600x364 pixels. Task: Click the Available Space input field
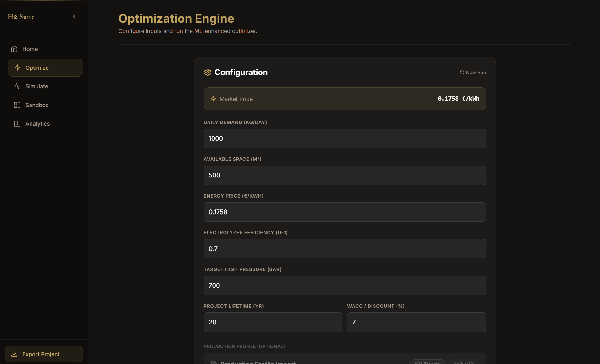[345, 175]
